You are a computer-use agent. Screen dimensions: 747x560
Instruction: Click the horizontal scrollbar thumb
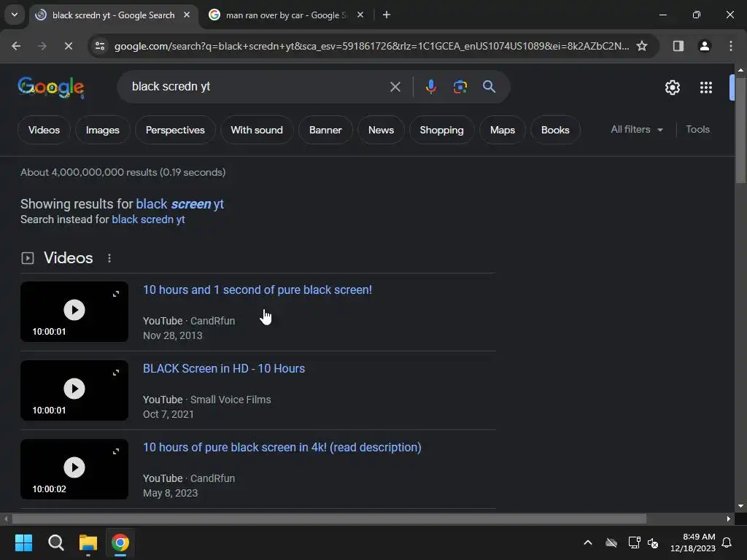tap(329, 518)
